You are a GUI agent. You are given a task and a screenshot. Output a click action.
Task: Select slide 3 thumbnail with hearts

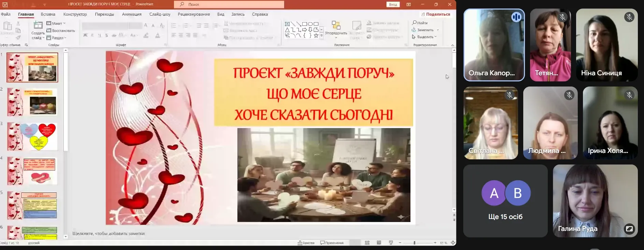pos(32,136)
